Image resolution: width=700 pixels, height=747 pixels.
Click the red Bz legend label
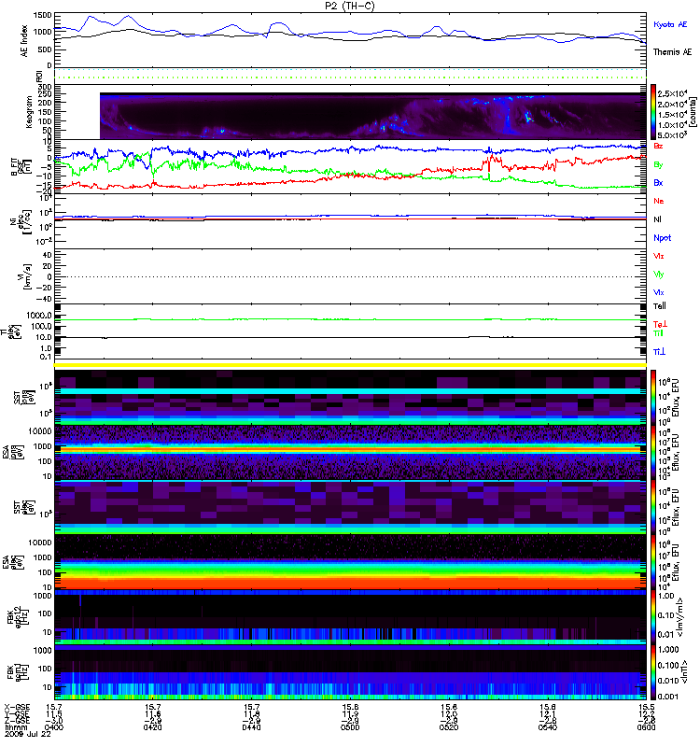pos(658,147)
